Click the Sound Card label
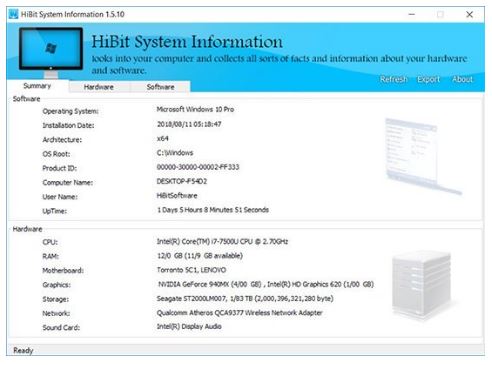Viewport: 492px width, 365px height. pos(61,328)
